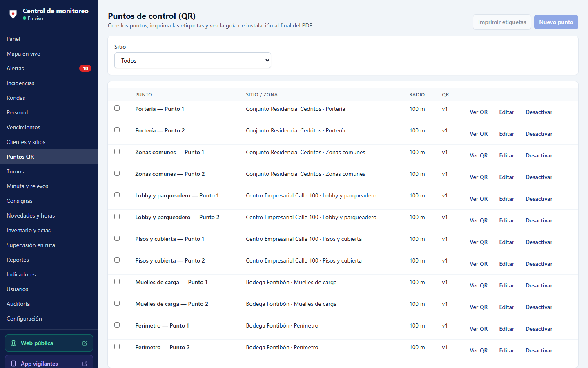
Task: Open the Configuración page
Action: (x=49, y=319)
